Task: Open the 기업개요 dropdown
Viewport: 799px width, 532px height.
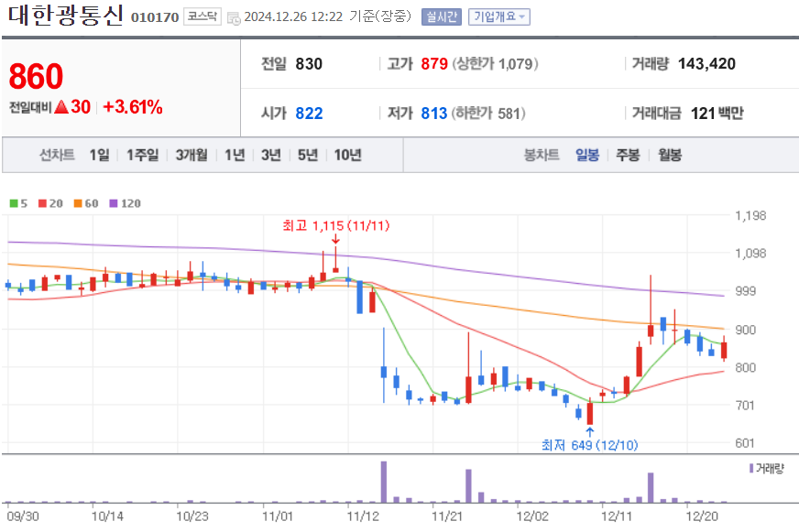Action: point(498,16)
